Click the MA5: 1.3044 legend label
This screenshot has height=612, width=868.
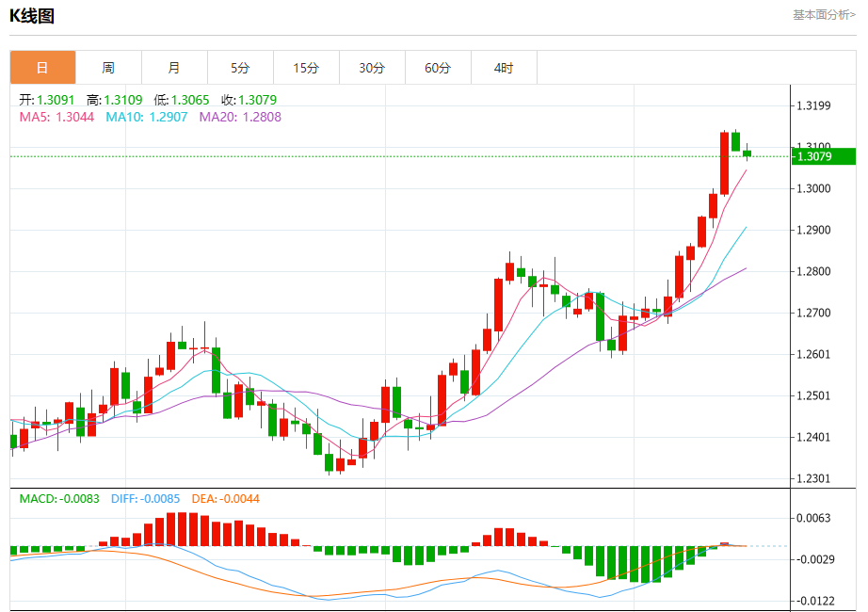[56, 117]
